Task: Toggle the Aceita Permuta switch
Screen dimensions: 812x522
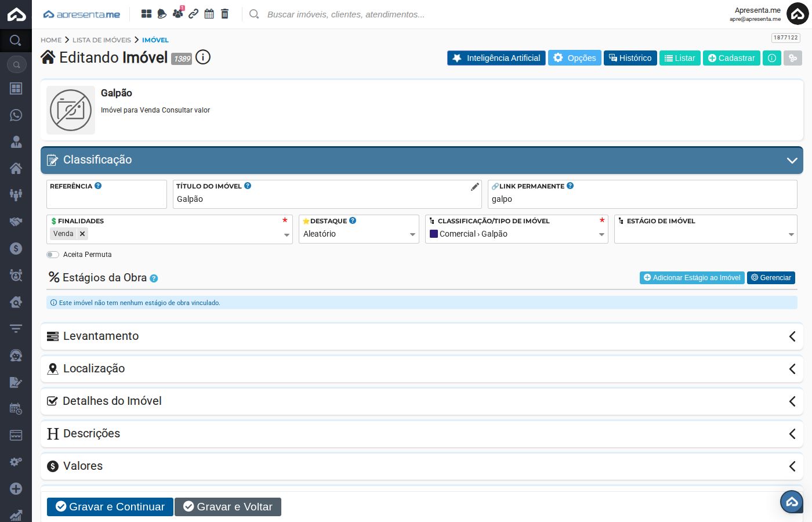Action: pyautogui.click(x=53, y=255)
